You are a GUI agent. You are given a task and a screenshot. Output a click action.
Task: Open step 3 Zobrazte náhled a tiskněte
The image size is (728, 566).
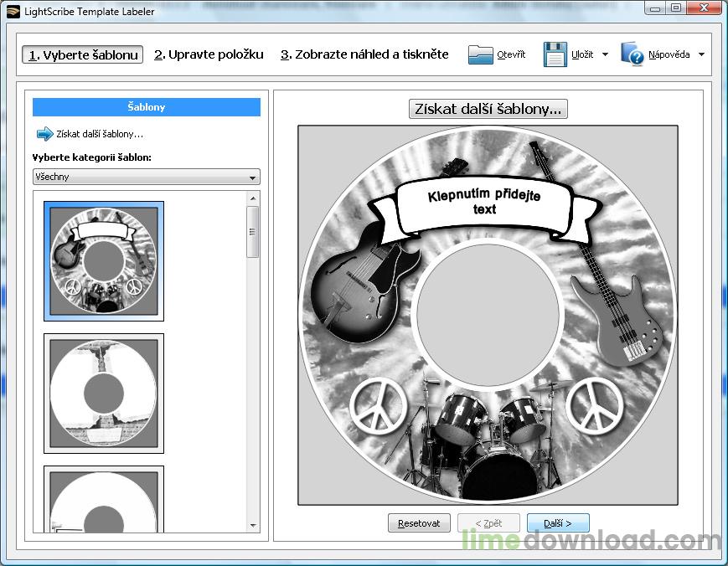click(364, 54)
